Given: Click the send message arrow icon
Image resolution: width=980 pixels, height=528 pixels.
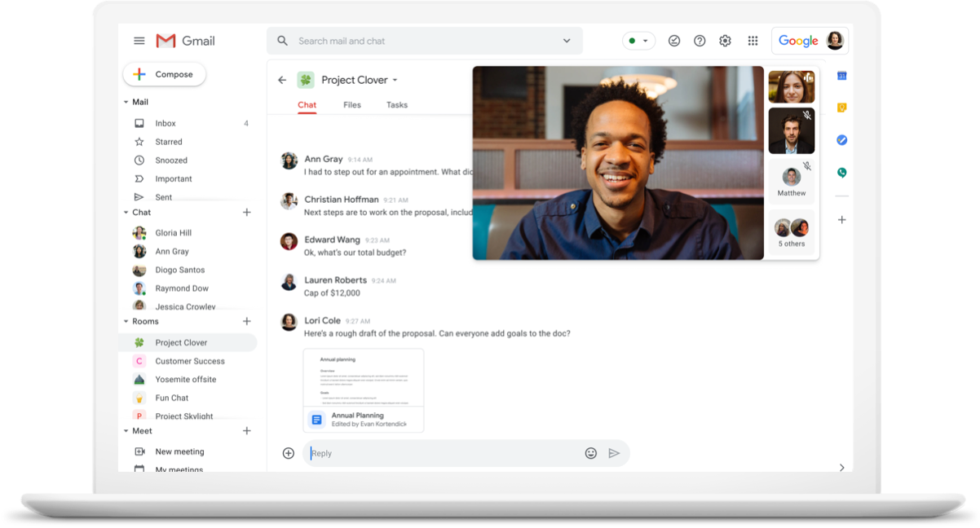Looking at the screenshot, I should point(614,453).
